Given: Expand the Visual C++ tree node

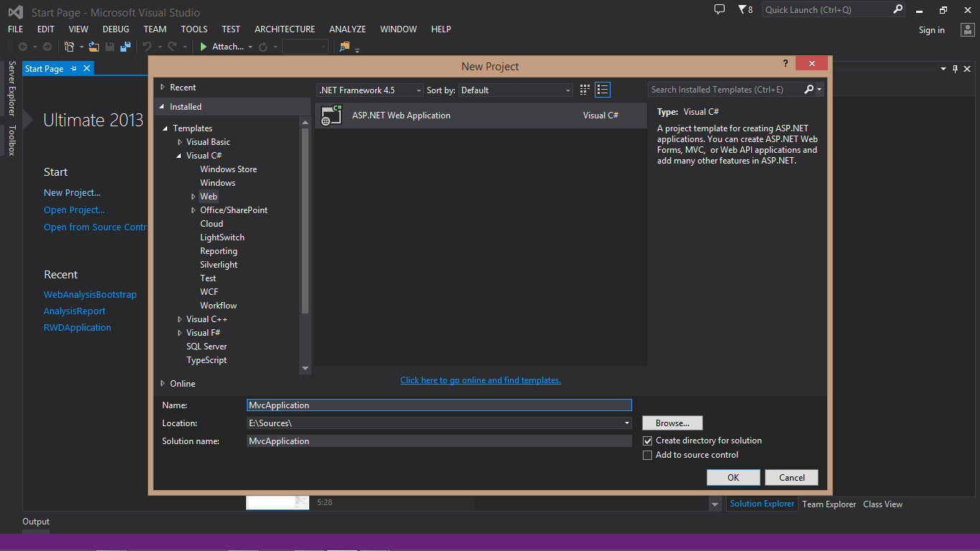Looking at the screenshot, I should (180, 319).
